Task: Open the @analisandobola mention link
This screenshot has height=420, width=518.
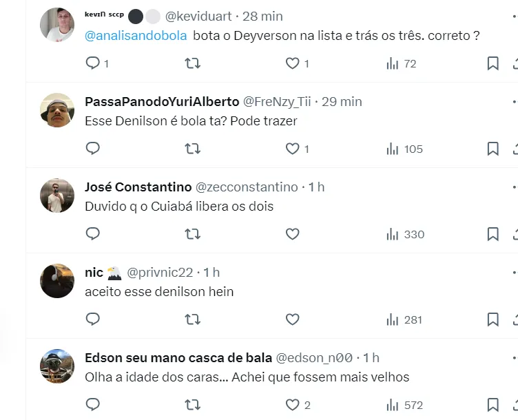Action: [136, 36]
